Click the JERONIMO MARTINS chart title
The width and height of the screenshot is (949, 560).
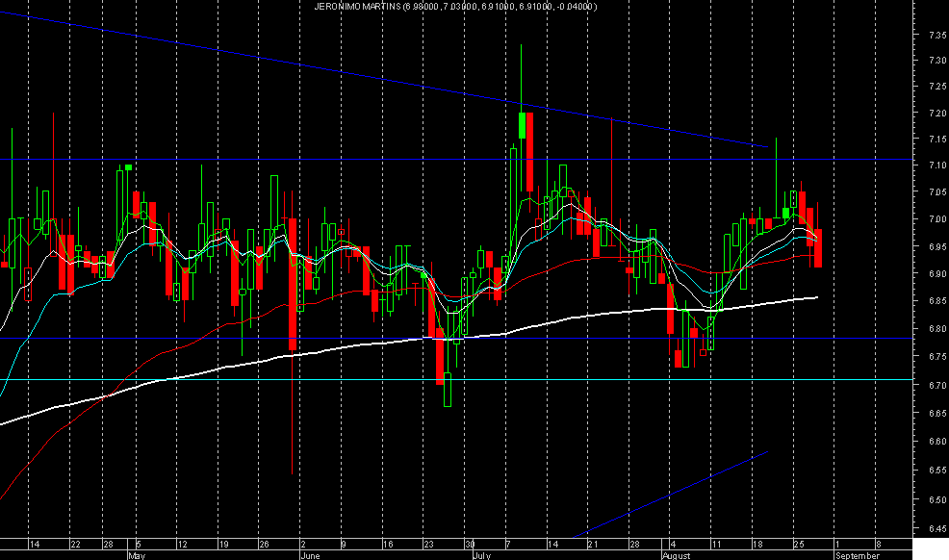[455, 7]
